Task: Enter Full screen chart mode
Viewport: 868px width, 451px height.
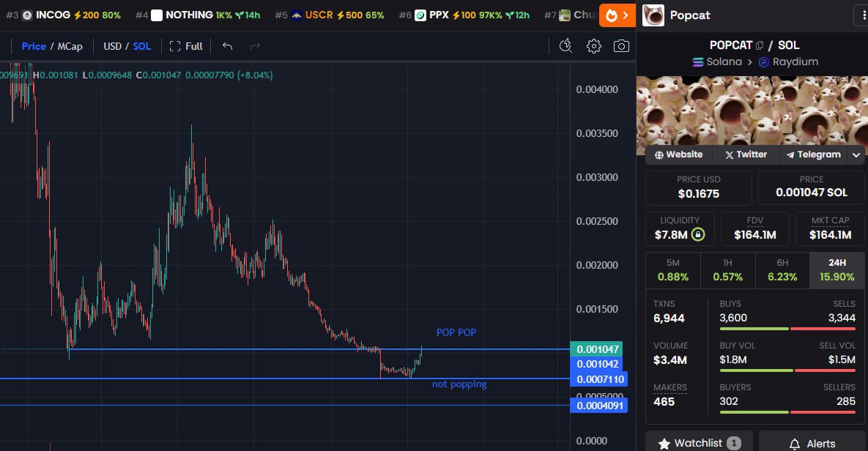Action: [186, 46]
